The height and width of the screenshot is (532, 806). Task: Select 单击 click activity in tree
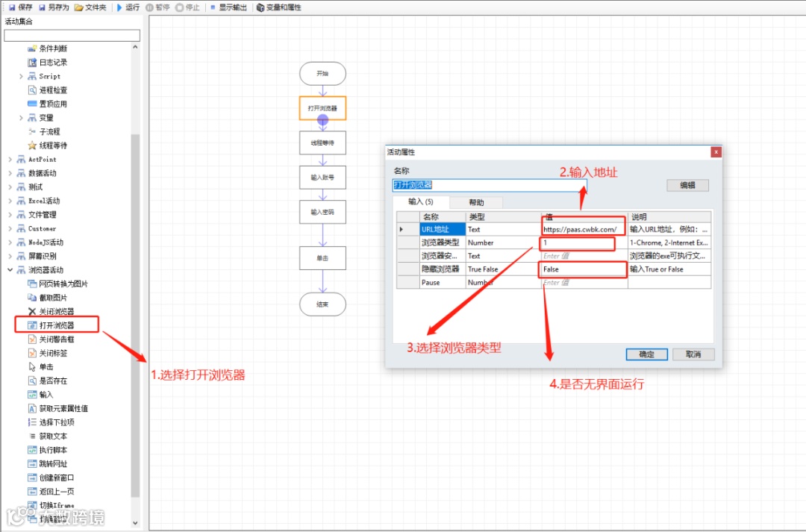click(46, 367)
